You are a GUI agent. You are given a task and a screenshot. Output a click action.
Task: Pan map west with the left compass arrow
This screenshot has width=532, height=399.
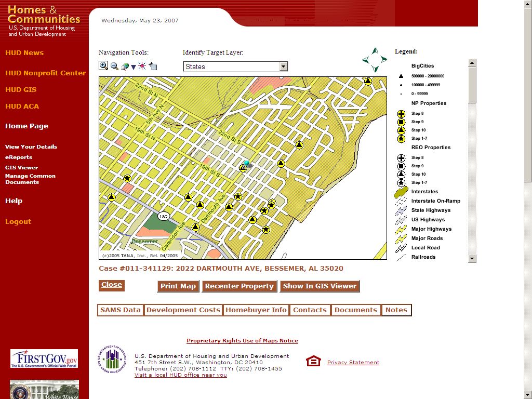[x=366, y=60]
